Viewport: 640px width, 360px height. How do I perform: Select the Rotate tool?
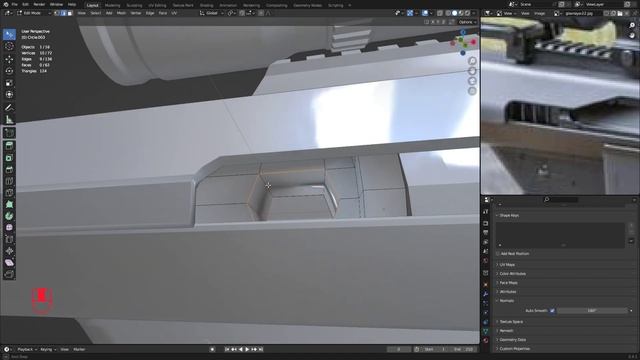(9, 71)
